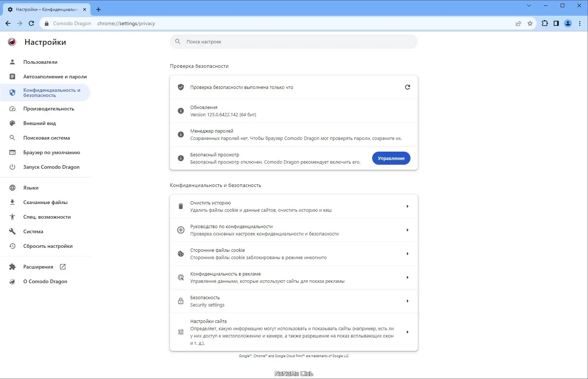Close the Настройки tab
Image resolution: width=588 pixels, height=379 pixels.
85,9
